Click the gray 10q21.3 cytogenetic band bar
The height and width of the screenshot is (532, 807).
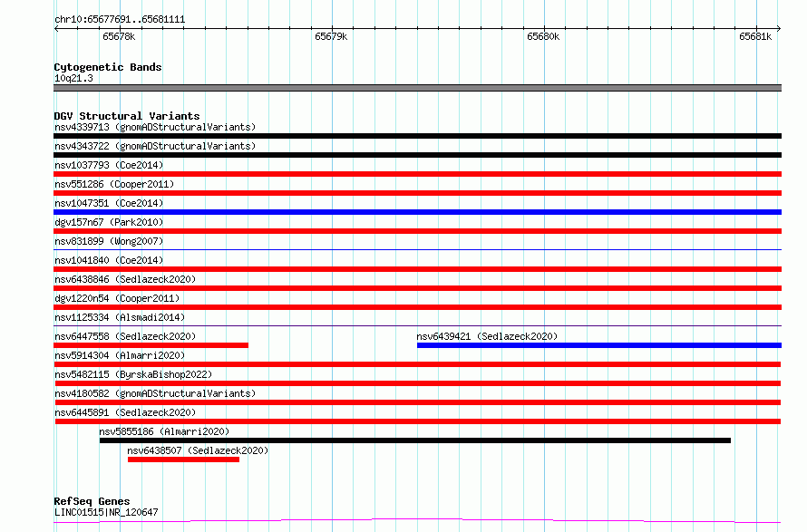pos(417,89)
